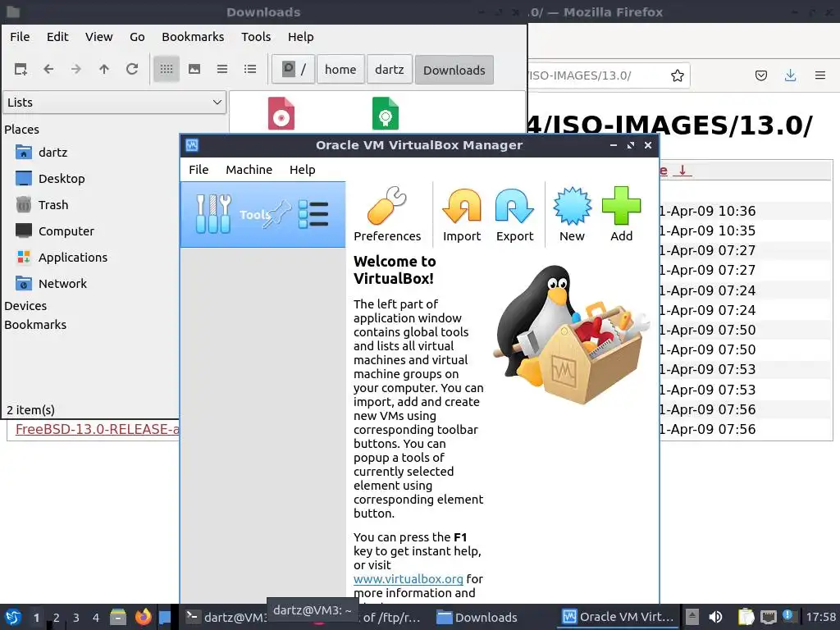Open file manager Edit menu

point(57,36)
